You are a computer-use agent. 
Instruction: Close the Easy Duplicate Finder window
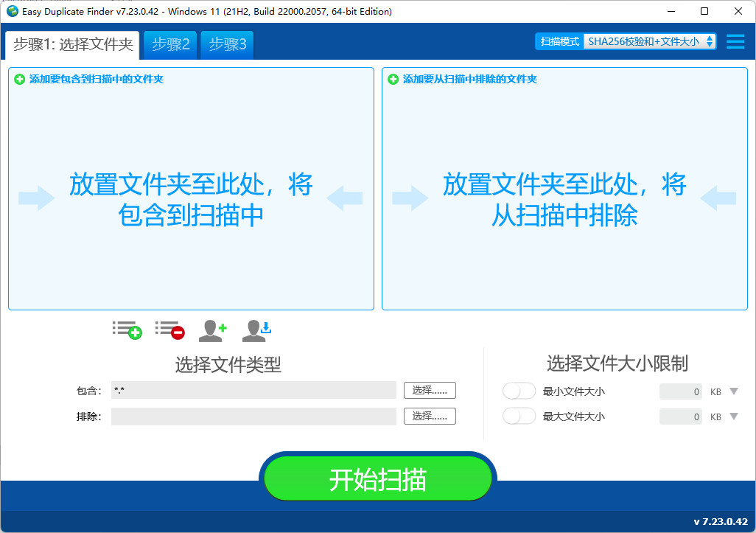[x=738, y=11]
